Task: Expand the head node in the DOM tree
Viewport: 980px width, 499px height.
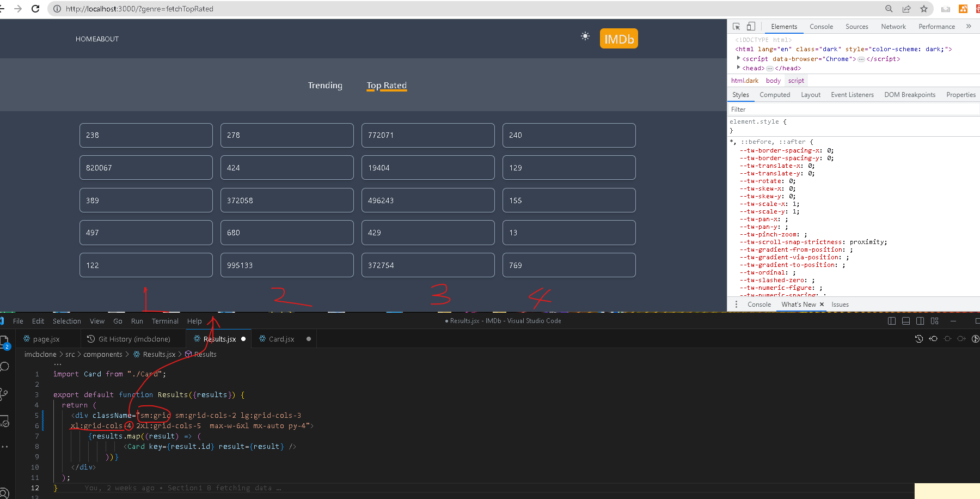Action: (739, 68)
